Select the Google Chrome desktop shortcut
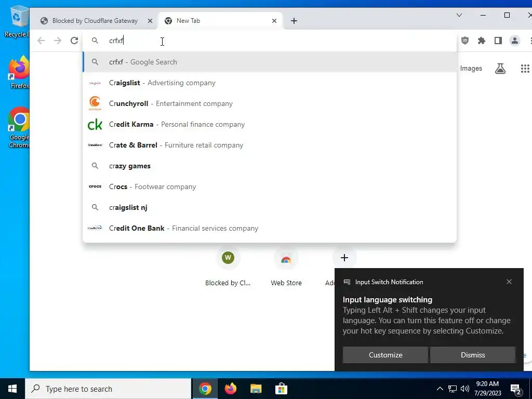The height and width of the screenshot is (399, 532). [x=19, y=128]
